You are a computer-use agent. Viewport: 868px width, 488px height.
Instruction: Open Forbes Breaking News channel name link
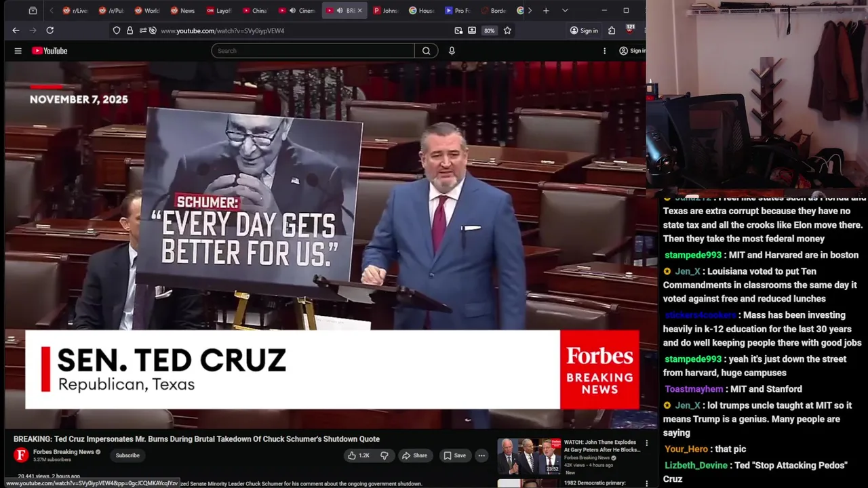click(64, 452)
